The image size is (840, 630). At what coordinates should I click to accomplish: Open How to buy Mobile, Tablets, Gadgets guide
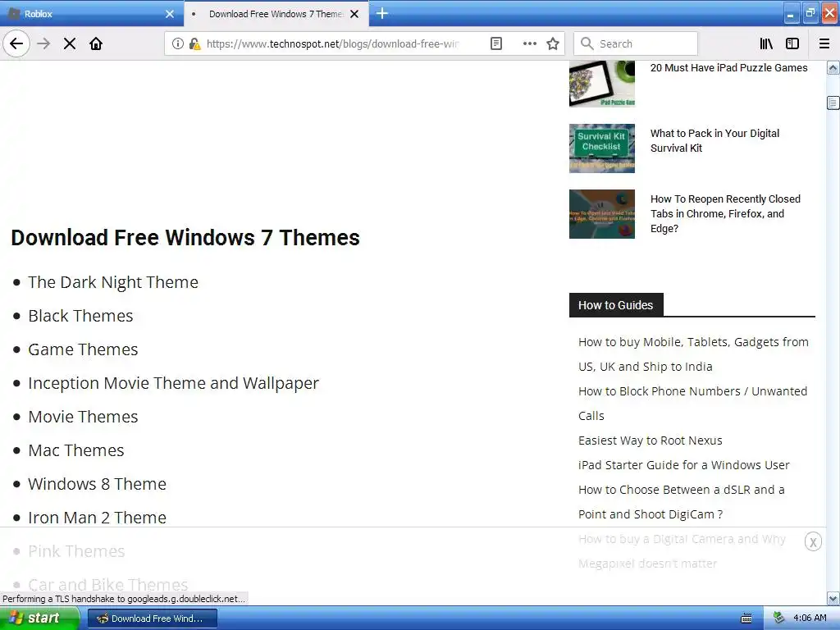693,354
